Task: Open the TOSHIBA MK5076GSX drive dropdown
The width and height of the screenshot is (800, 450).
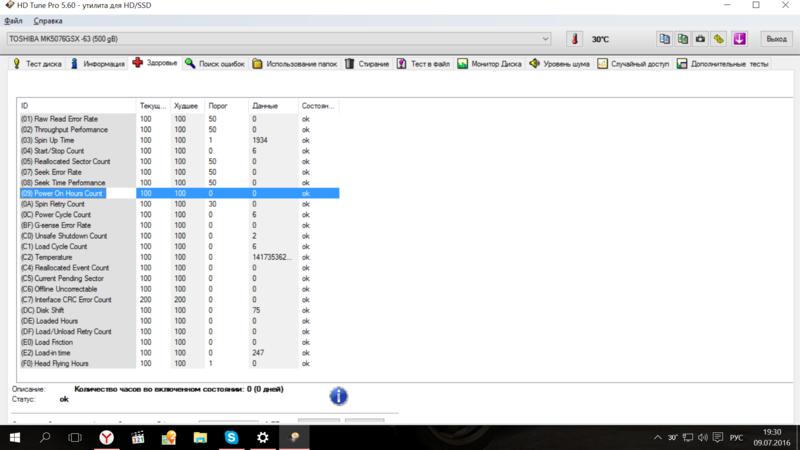Action: [x=279, y=39]
